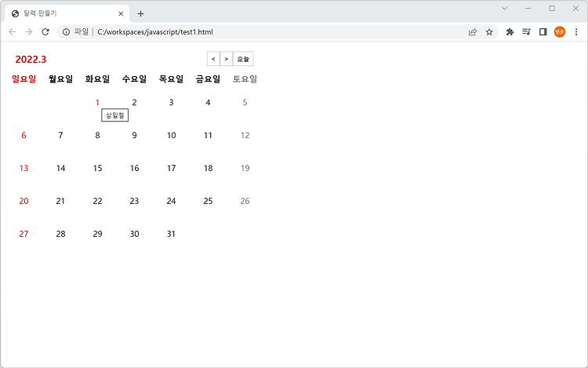
Task: Open the Chrome three-dot menu
Action: [x=576, y=32]
